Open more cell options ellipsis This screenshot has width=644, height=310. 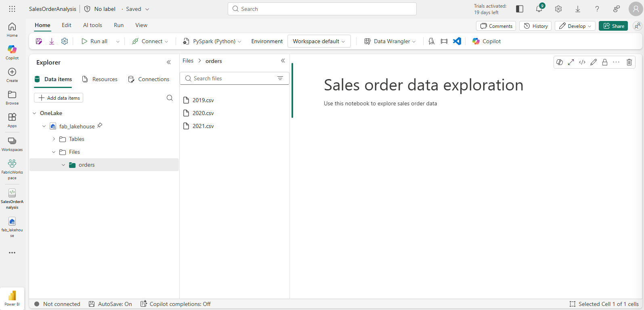[616, 62]
